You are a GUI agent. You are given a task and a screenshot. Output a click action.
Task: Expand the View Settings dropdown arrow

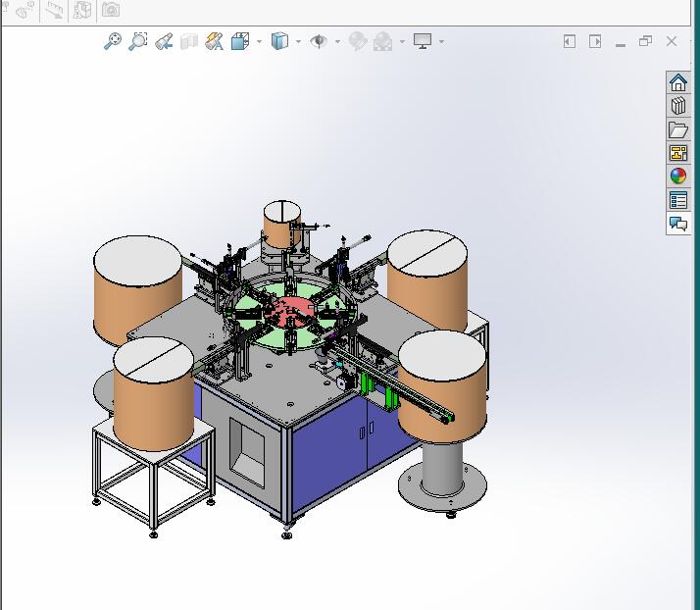tap(441, 42)
